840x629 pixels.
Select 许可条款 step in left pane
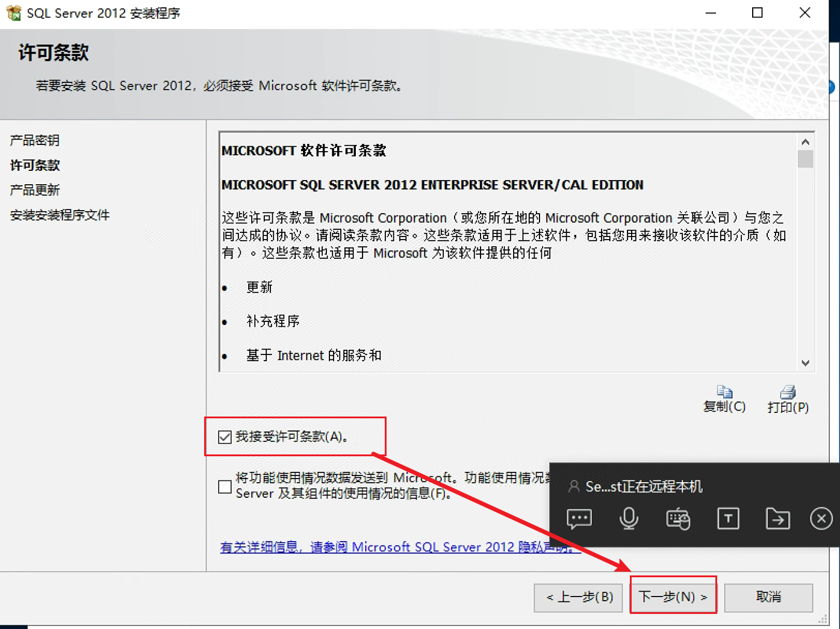(x=35, y=165)
